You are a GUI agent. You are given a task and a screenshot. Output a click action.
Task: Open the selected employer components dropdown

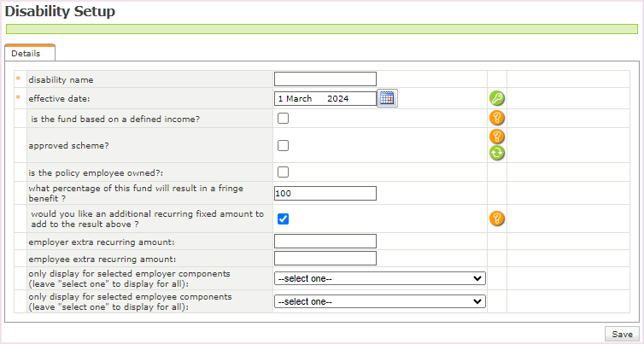pyautogui.click(x=379, y=278)
